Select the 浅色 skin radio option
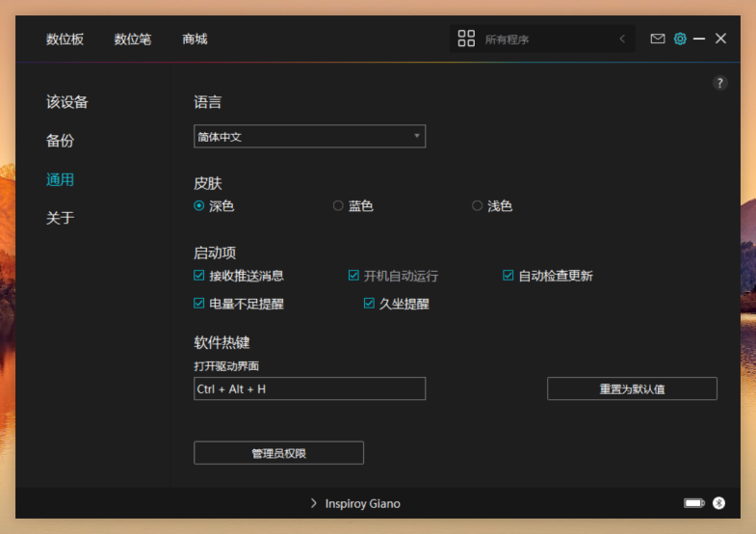Image resolution: width=756 pixels, height=534 pixels. [477, 205]
